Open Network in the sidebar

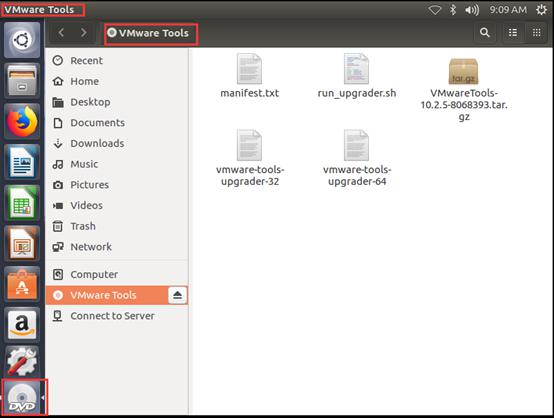pyautogui.click(x=117, y=247)
